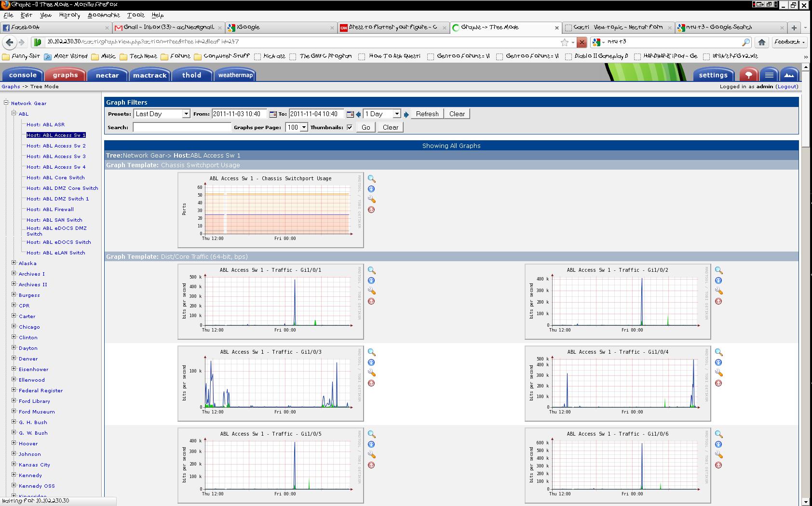812x506 pixels.
Task: Zoom the Gi1/0/4 traffic graph
Action: (x=718, y=352)
